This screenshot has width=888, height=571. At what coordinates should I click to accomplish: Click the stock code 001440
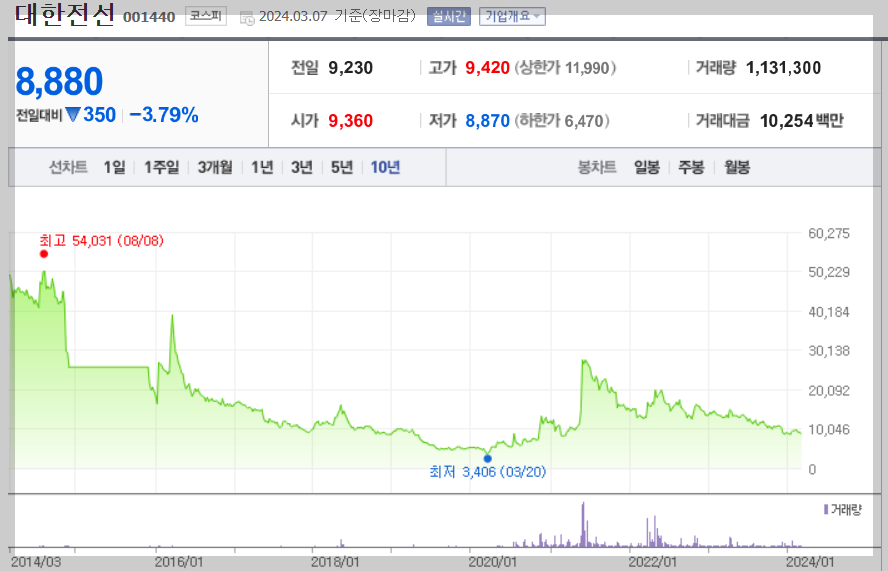149,17
